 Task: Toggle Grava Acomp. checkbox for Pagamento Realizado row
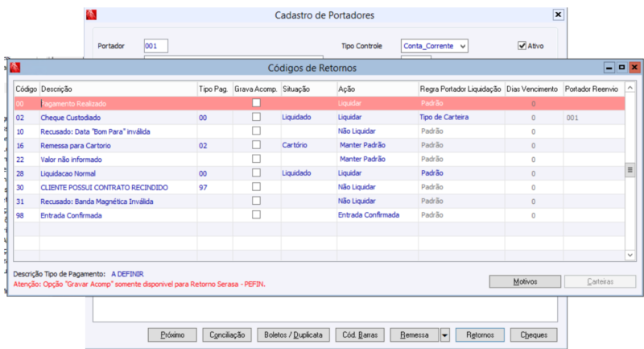256,103
